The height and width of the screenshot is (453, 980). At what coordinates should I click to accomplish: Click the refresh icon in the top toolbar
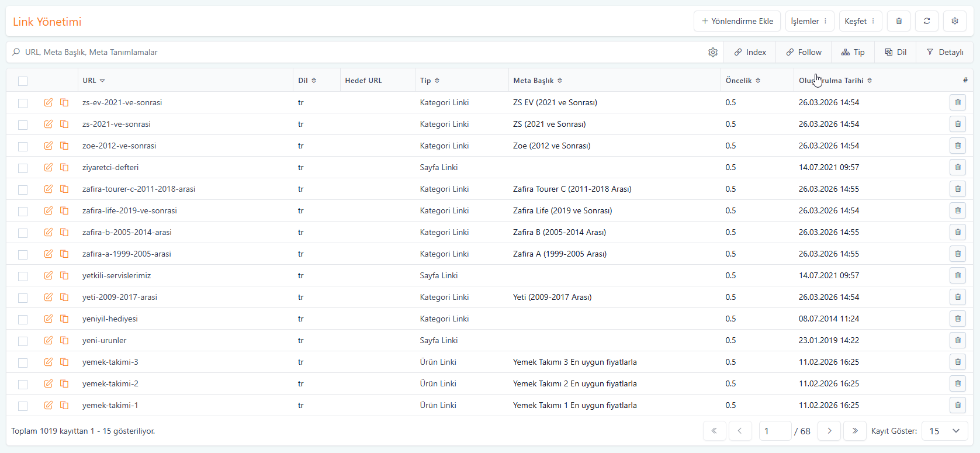point(926,21)
